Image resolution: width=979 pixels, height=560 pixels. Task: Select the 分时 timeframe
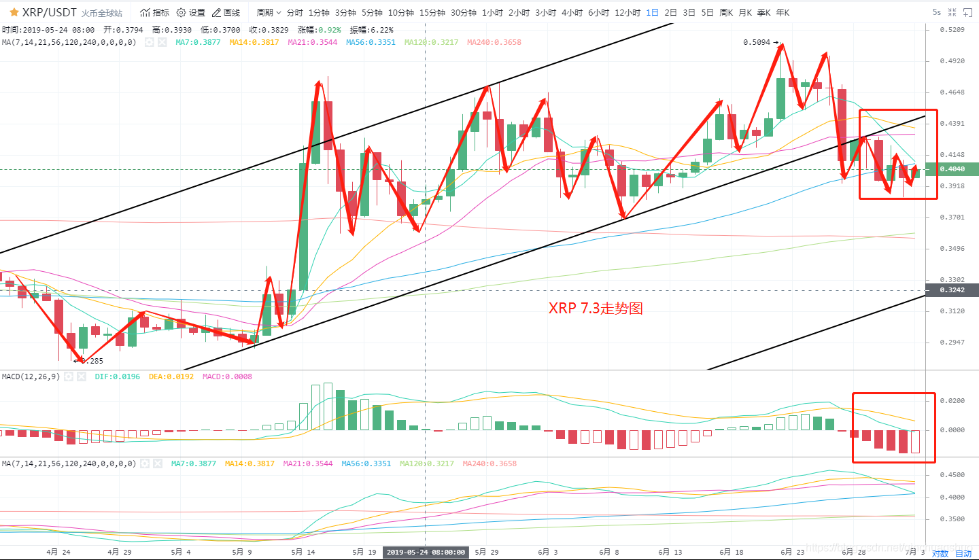(x=295, y=12)
